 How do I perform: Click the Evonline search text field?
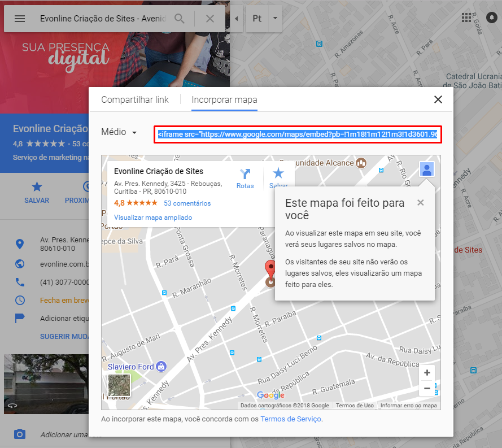coord(103,19)
